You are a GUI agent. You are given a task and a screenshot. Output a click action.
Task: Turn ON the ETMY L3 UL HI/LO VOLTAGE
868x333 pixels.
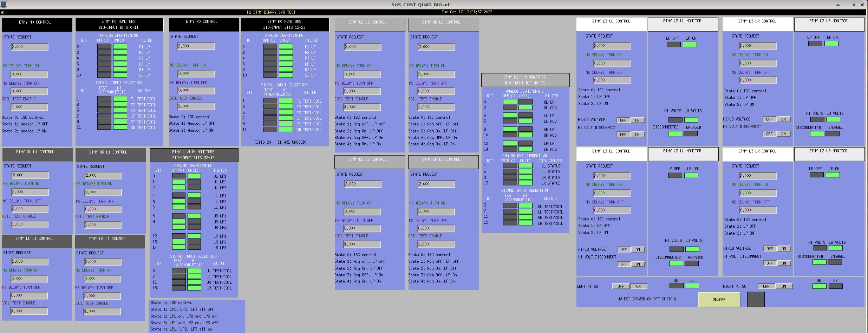pyautogui.click(x=637, y=120)
